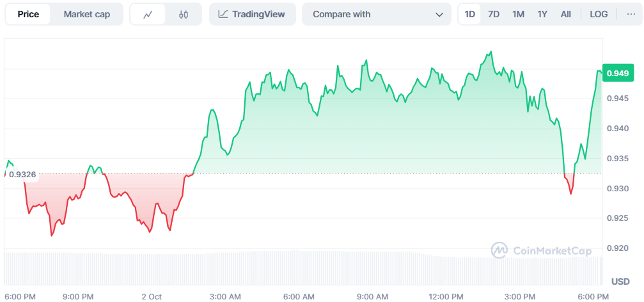
Task: Click the volume bars below the chart
Action: (301, 267)
